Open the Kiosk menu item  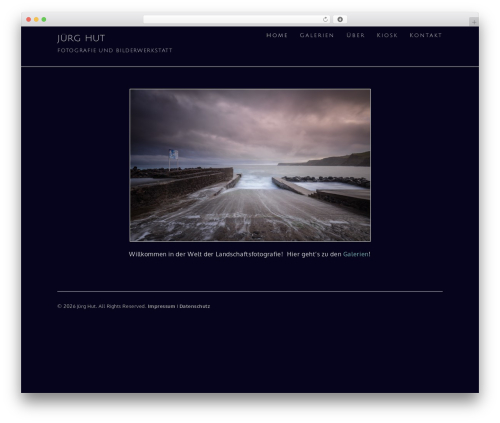click(x=387, y=35)
